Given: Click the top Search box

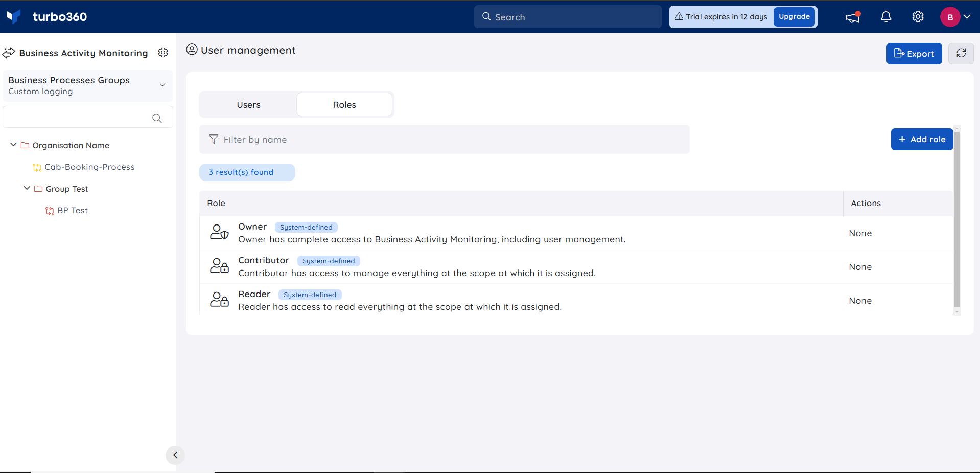Looking at the screenshot, I should point(568,17).
